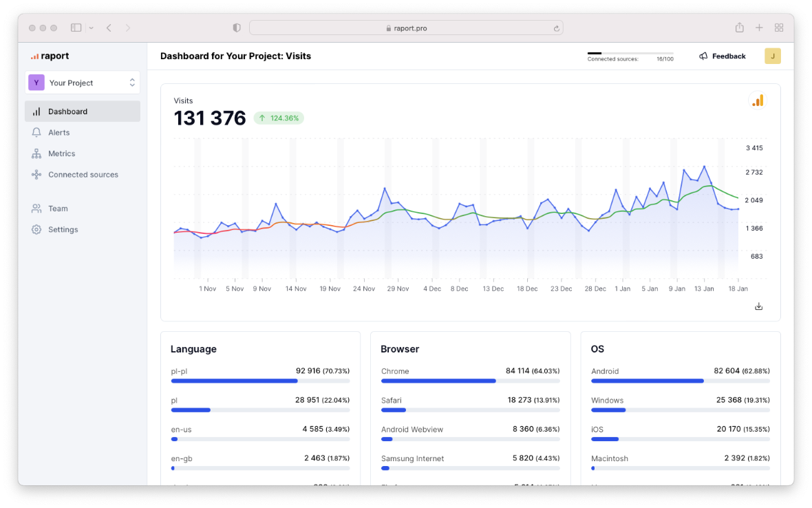Image resolution: width=812 pixels, height=508 pixels.
Task: Click the raport logo in sidebar
Action: [50, 56]
